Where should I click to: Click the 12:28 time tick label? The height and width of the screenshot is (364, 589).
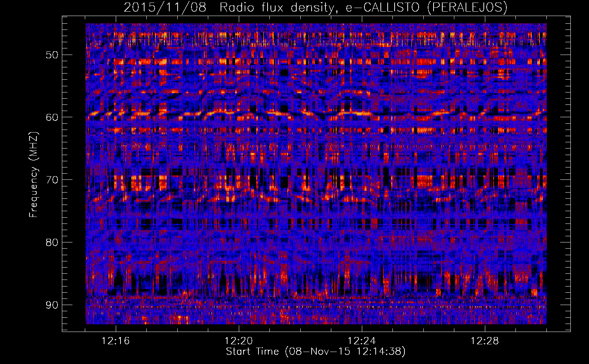tap(485, 341)
